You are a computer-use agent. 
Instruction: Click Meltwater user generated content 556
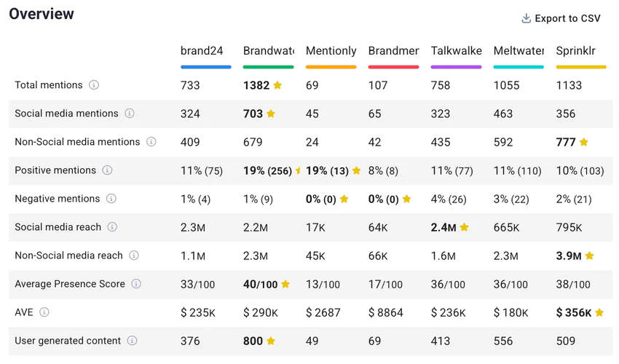tap(503, 341)
